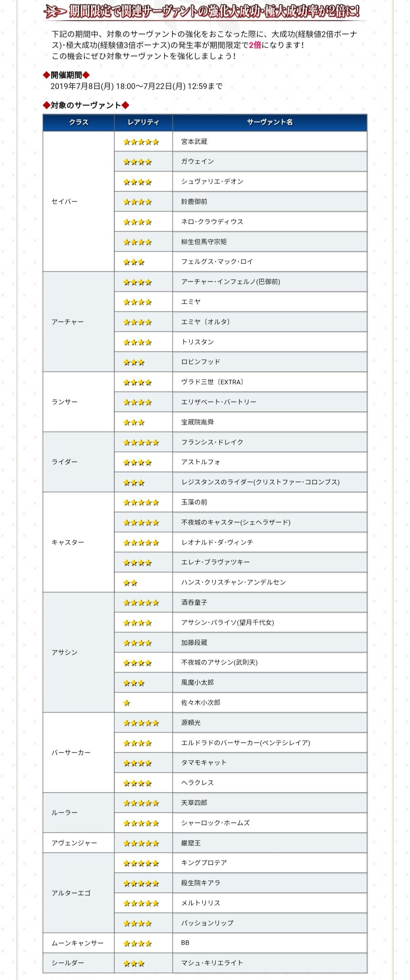410x980 pixels.
Task: Click the single star beside 佐々木小次郎
Action: point(127,703)
